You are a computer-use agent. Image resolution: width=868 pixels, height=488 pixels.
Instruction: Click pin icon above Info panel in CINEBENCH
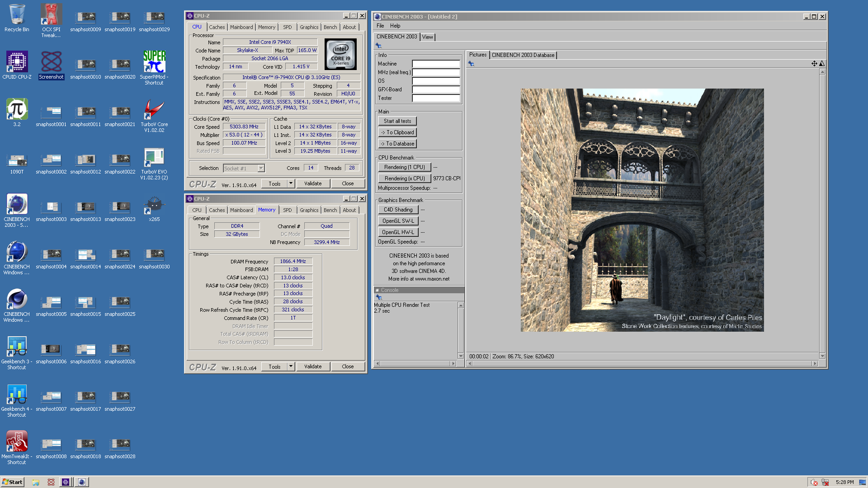pos(379,46)
